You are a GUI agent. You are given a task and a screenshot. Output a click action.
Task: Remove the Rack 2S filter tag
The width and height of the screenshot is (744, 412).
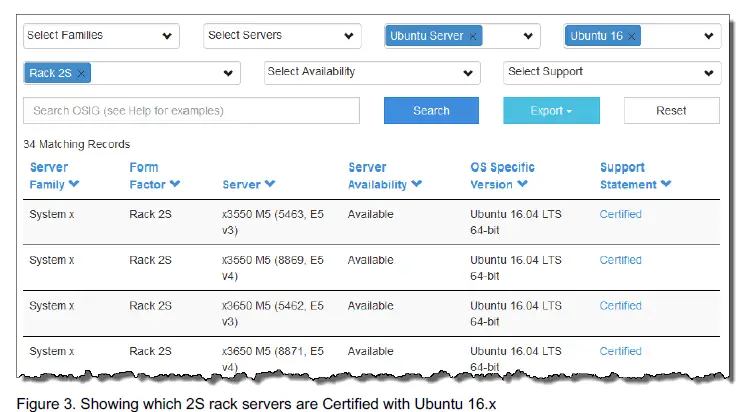pyautogui.click(x=81, y=74)
